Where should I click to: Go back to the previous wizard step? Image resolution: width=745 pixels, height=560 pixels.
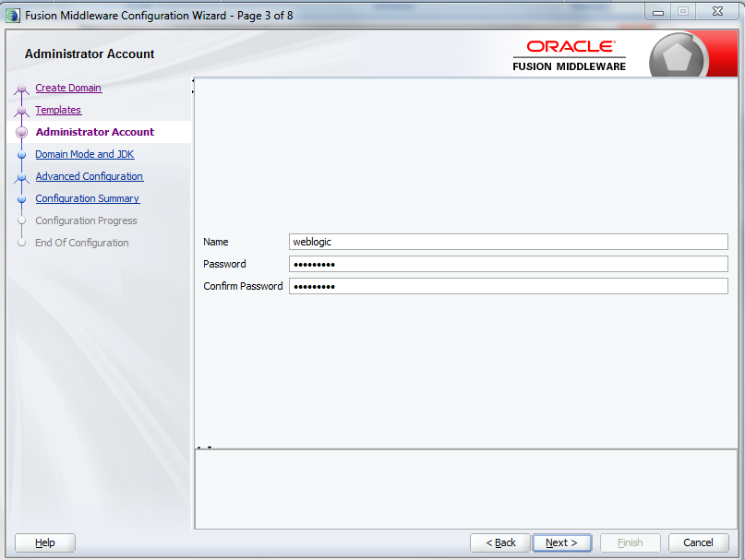pos(499,542)
